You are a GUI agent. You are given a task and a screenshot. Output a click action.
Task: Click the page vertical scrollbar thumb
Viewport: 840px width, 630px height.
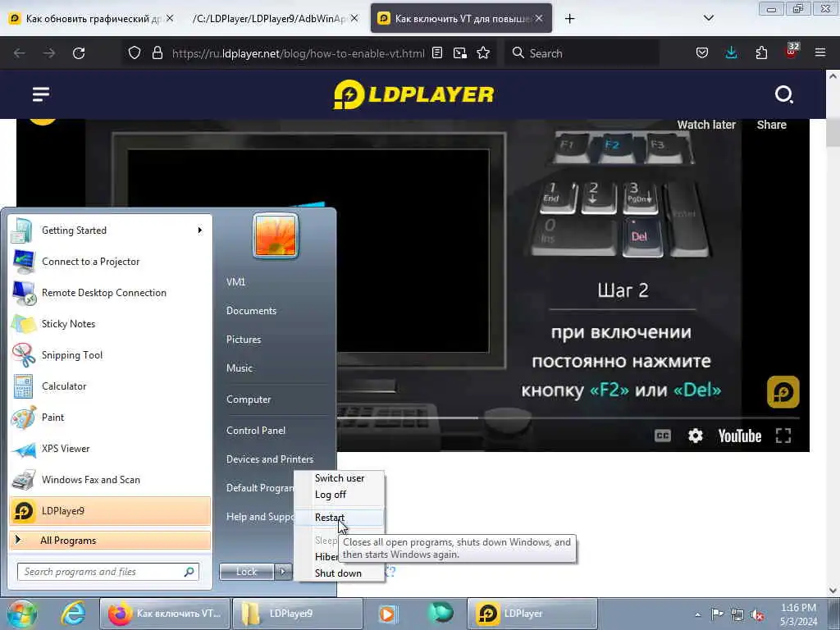833,132
